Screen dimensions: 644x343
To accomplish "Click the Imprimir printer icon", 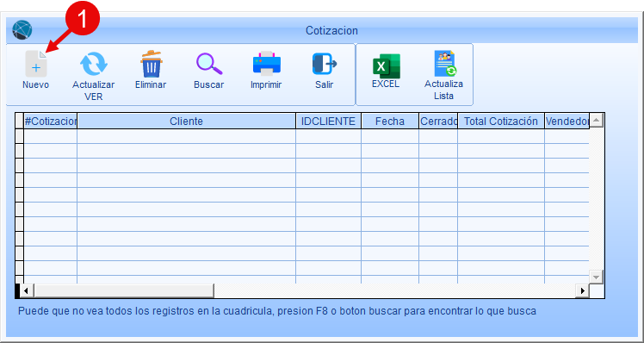I will [x=267, y=64].
